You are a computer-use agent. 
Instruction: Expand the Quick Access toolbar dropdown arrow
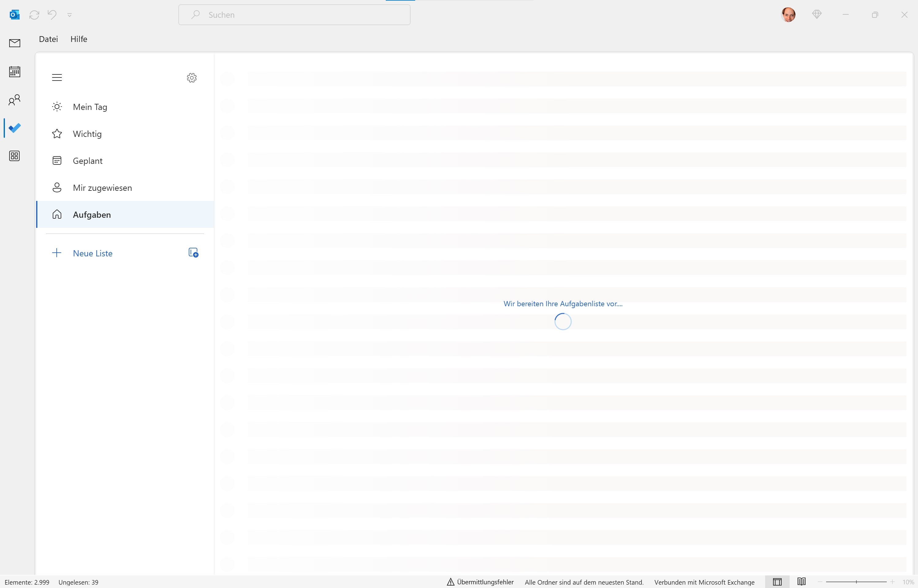pyautogui.click(x=70, y=15)
